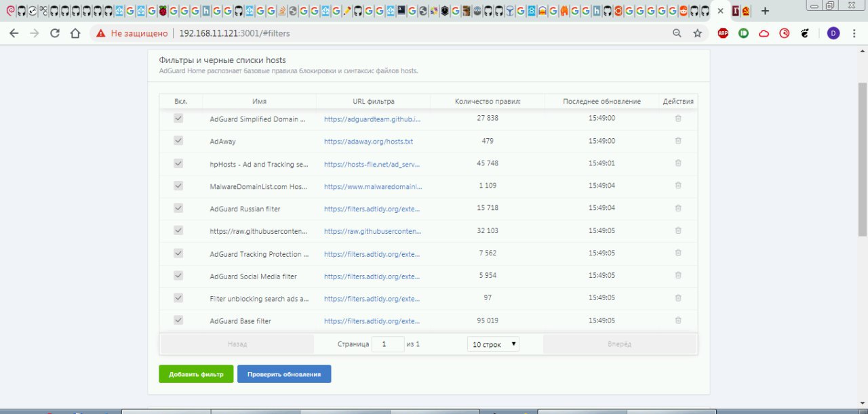Open the Adblock Plus (ABP) extension
The width and height of the screenshot is (868, 414).
723,33
